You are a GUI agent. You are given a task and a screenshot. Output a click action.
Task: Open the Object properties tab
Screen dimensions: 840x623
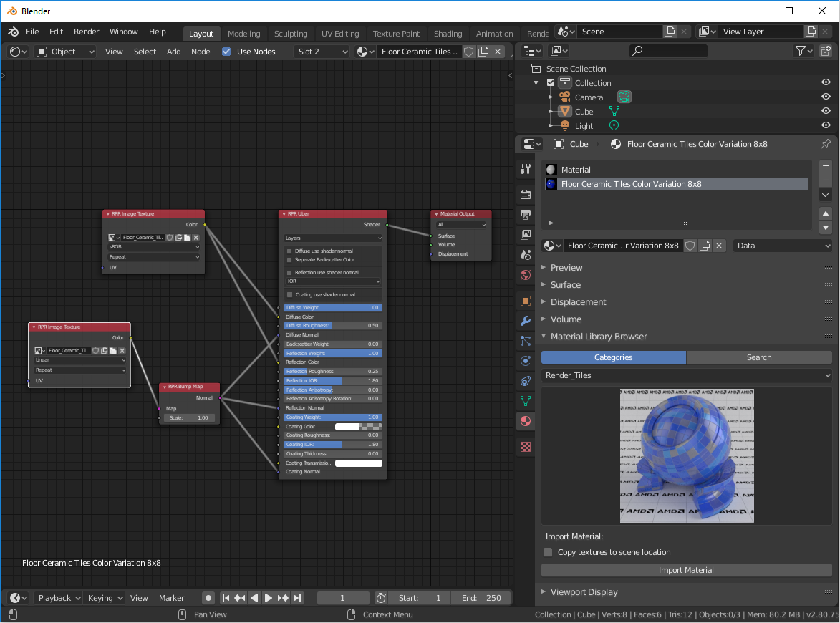(526, 301)
